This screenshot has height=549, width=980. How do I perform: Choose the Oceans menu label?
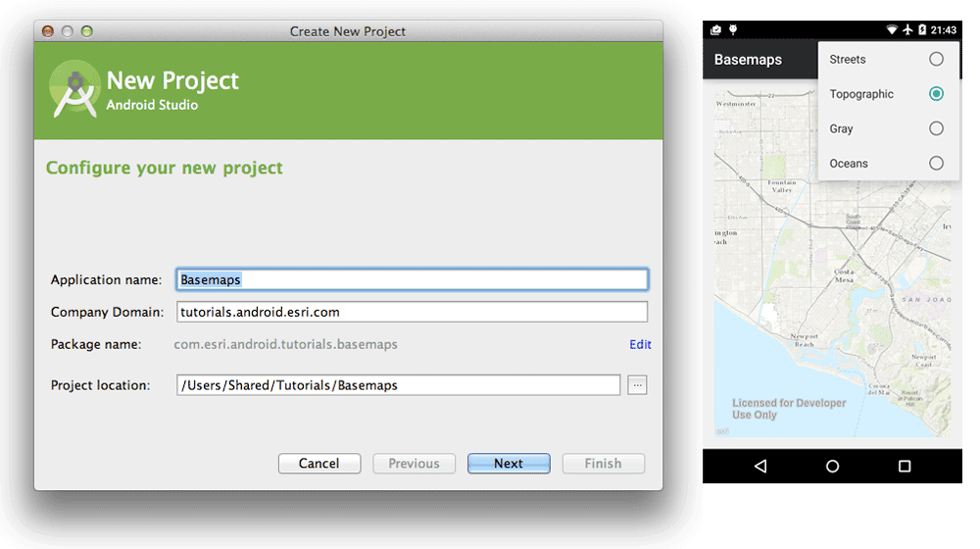(848, 164)
